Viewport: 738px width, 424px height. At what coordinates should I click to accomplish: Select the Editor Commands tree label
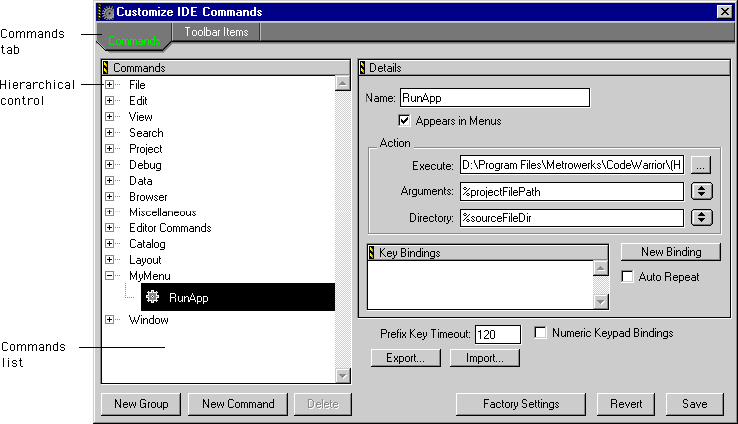coord(170,228)
